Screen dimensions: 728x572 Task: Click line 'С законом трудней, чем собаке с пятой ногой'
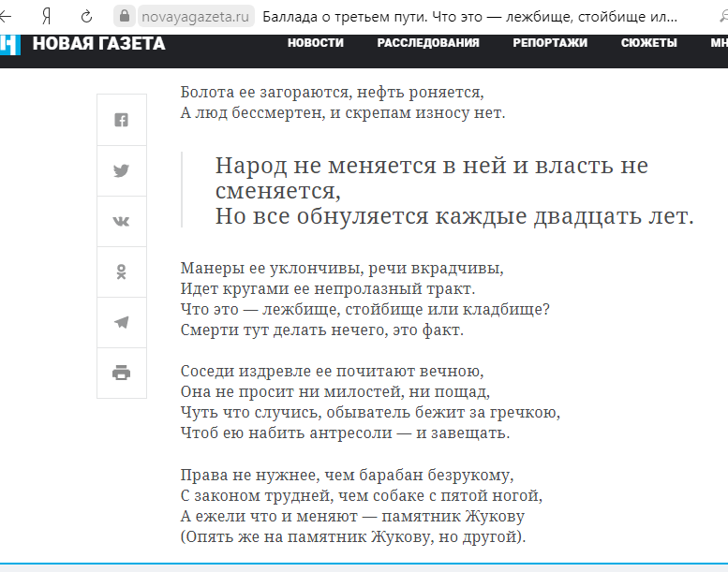coord(362,495)
